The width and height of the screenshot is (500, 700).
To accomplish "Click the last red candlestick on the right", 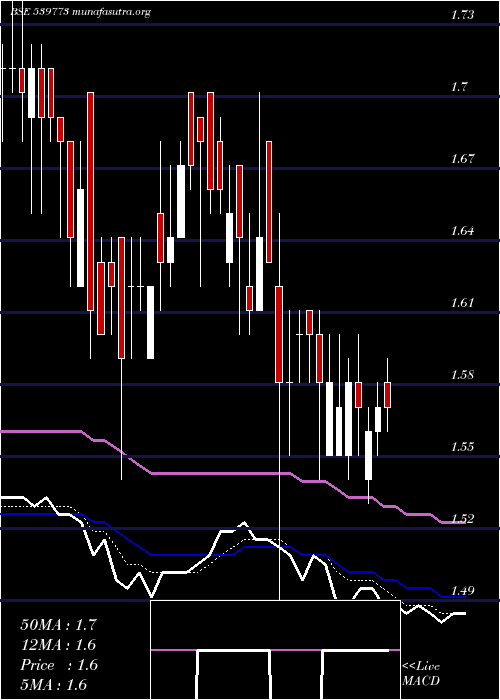I will pos(388,395).
